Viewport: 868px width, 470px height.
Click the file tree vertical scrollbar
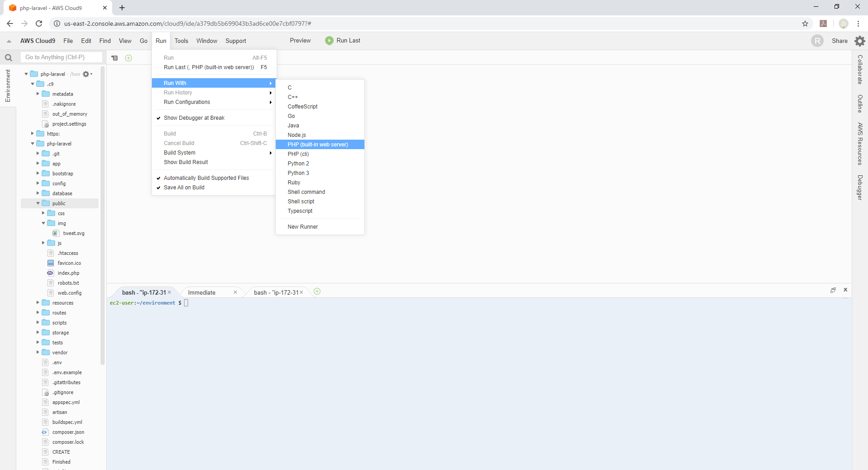coord(103,216)
